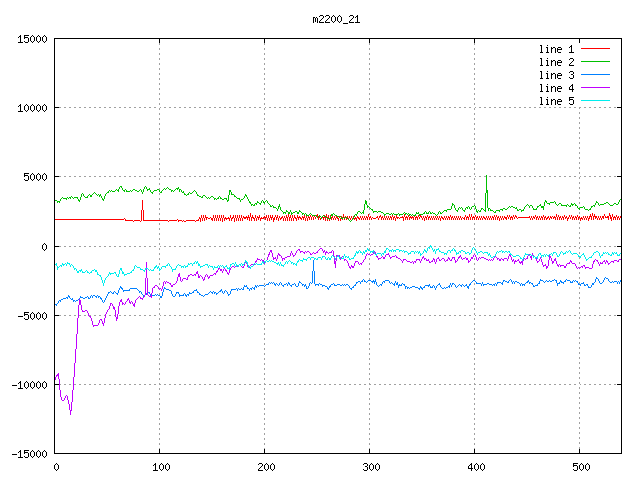Viewport: 640px width, 480px height.
Task: Select the 'line 2' legend label
Action: point(557,62)
